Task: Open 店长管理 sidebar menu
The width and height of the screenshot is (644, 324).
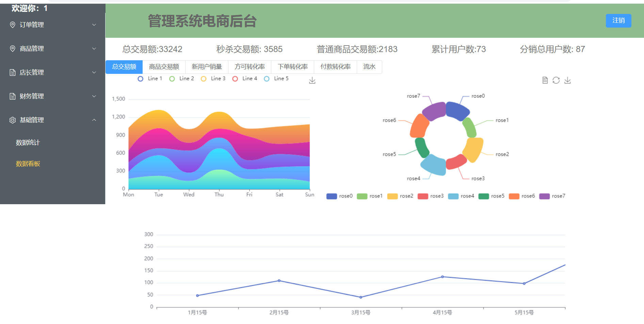Action: click(x=53, y=72)
